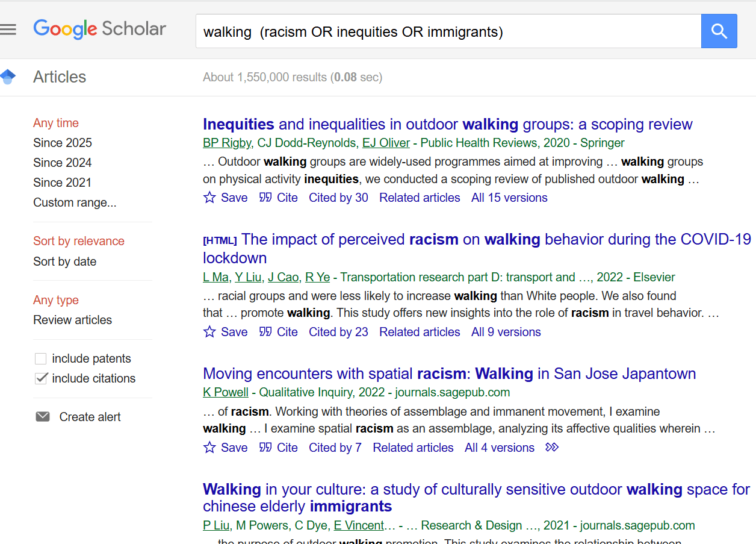Click the star to save the Japantown article

click(209, 447)
